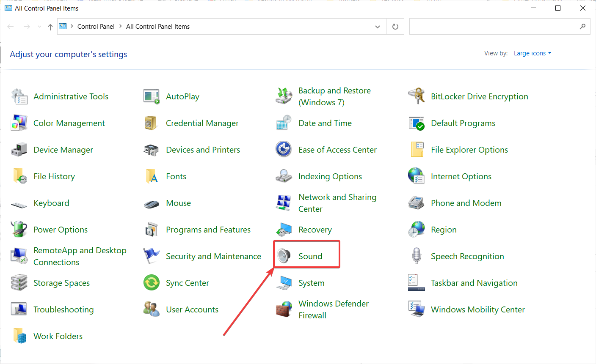Open the Programs and Features link
Screen dimensions: 596x364
(x=208, y=230)
